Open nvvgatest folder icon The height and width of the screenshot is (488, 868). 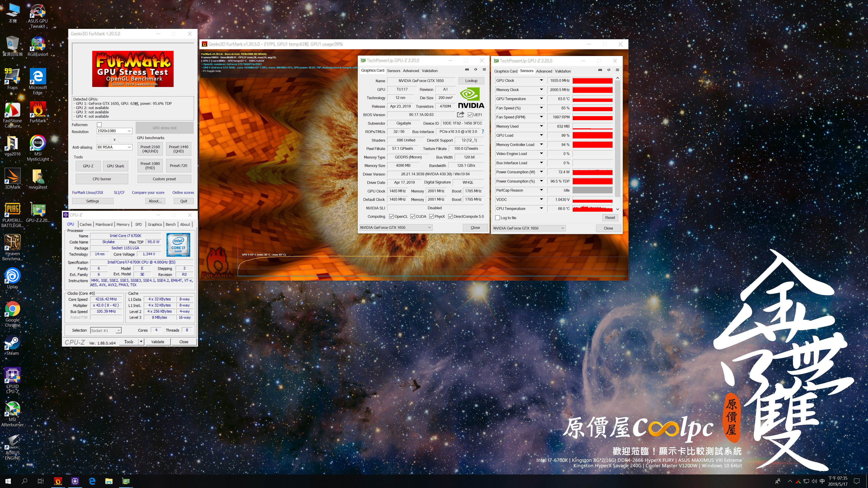(x=38, y=179)
